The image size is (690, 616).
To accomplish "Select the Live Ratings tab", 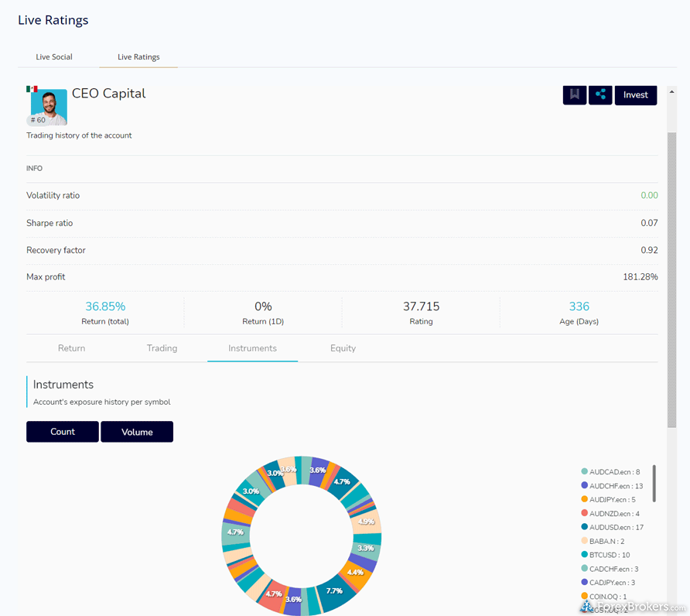I will pyautogui.click(x=138, y=56).
